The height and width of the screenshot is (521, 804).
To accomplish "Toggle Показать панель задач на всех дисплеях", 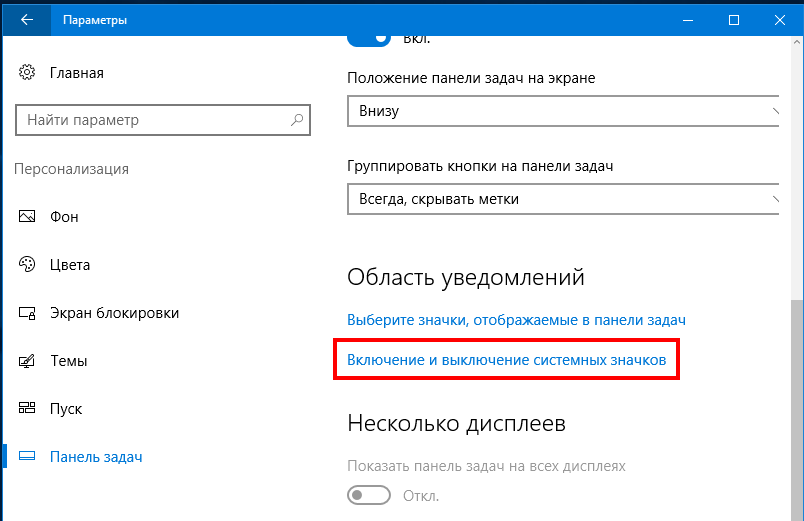I will [369, 495].
